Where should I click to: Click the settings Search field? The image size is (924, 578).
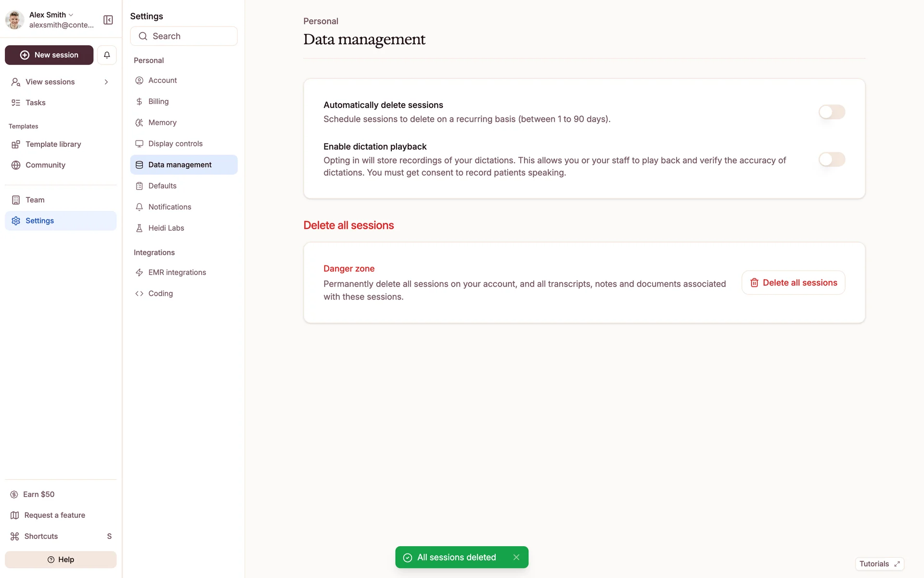pos(184,36)
